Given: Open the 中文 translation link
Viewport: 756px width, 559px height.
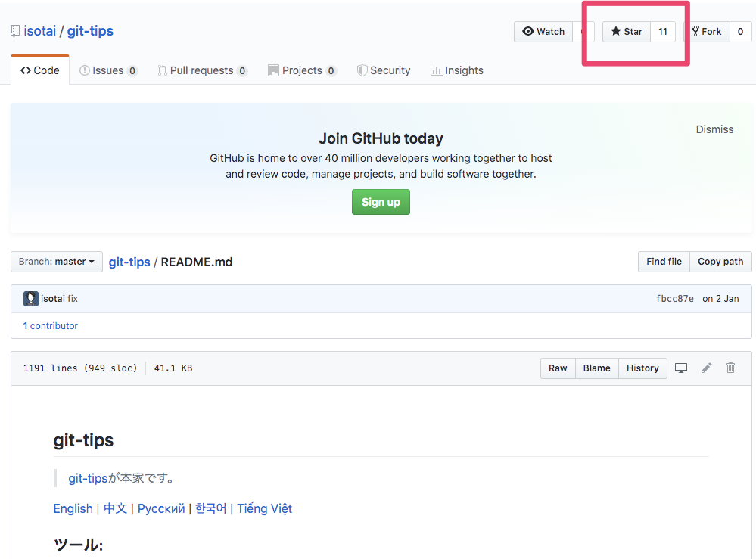Looking at the screenshot, I should [x=115, y=508].
